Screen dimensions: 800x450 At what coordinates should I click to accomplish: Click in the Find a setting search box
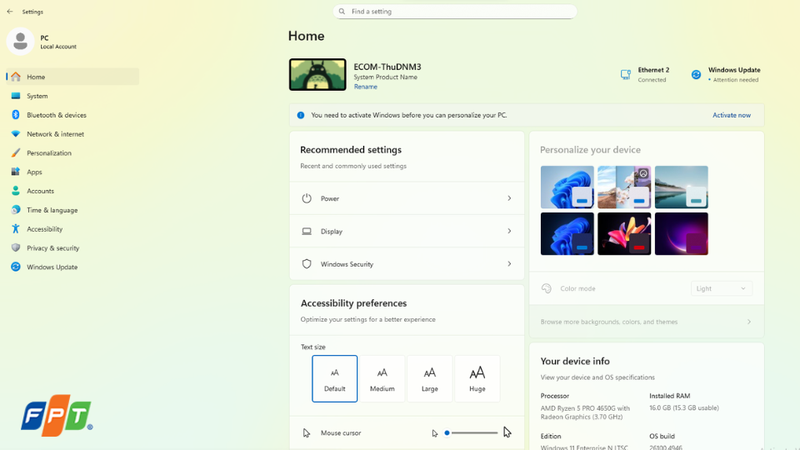[x=455, y=11]
